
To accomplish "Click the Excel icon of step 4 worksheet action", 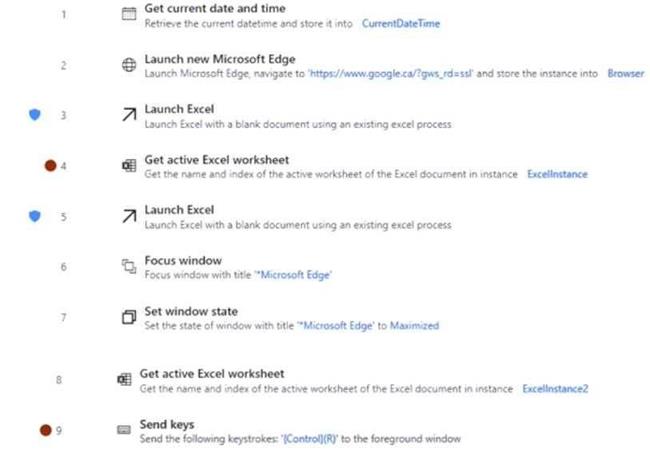I will 129,165.
